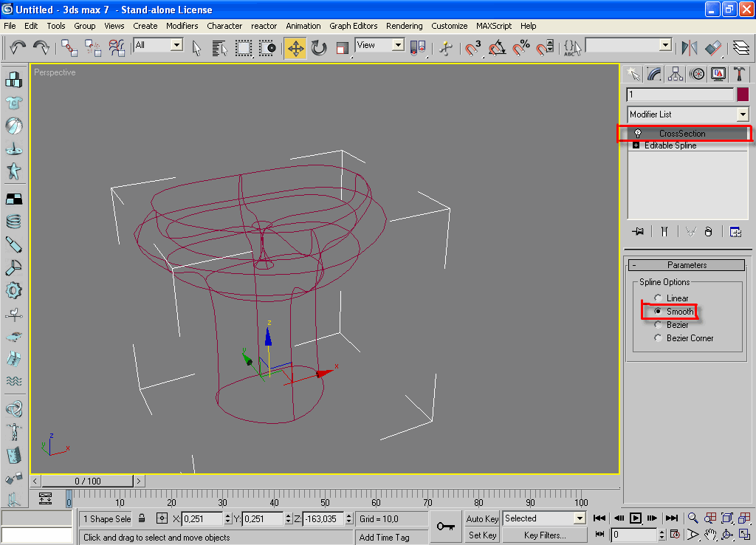The width and height of the screenshot is (756, 545).
Task: Click the Mirror tool icon
Action: coord(690,48)
